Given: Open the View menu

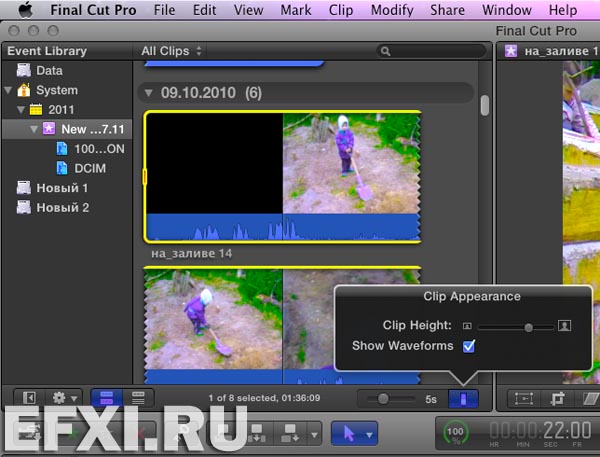Looking at the screenshot, I should pyautogui.click(x=249, y=10).
